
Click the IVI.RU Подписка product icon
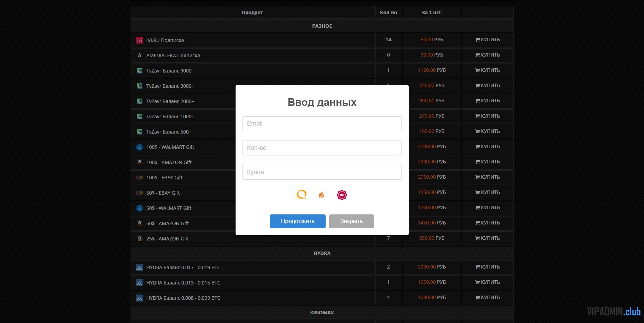click(140, 40)
